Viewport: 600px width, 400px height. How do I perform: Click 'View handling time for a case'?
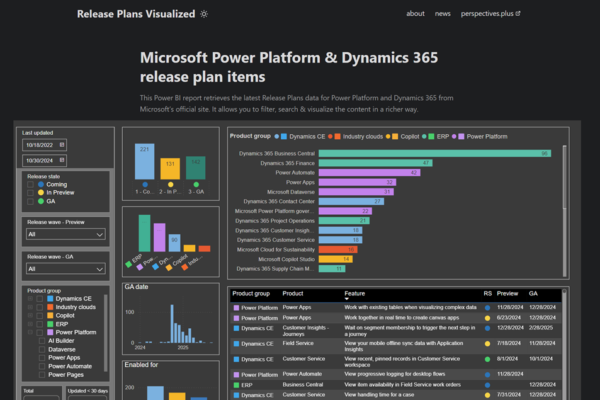tap(379, 395)
